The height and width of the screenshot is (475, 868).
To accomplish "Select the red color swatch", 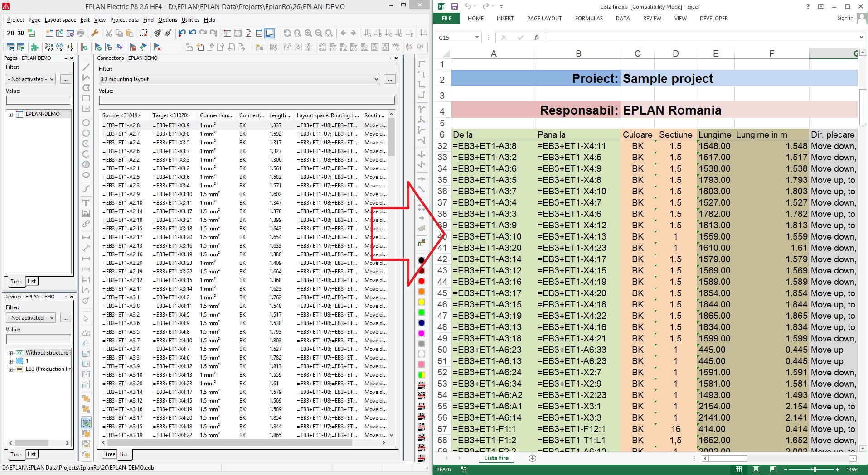I will pyautogui.click(x=422, y=281).
